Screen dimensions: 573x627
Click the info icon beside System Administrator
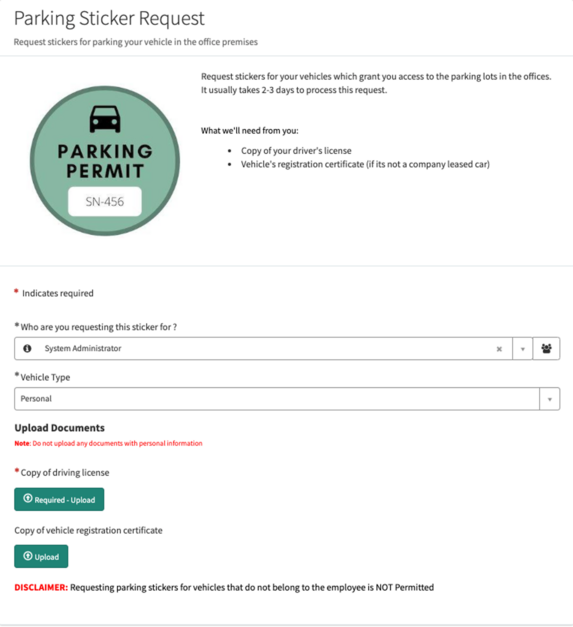click(x=27, y=348)
